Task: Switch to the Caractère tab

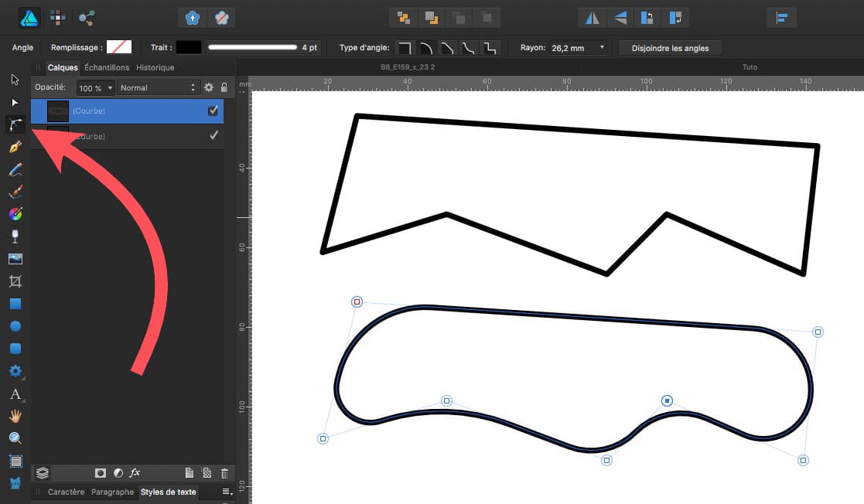Action: pos(66,492)
